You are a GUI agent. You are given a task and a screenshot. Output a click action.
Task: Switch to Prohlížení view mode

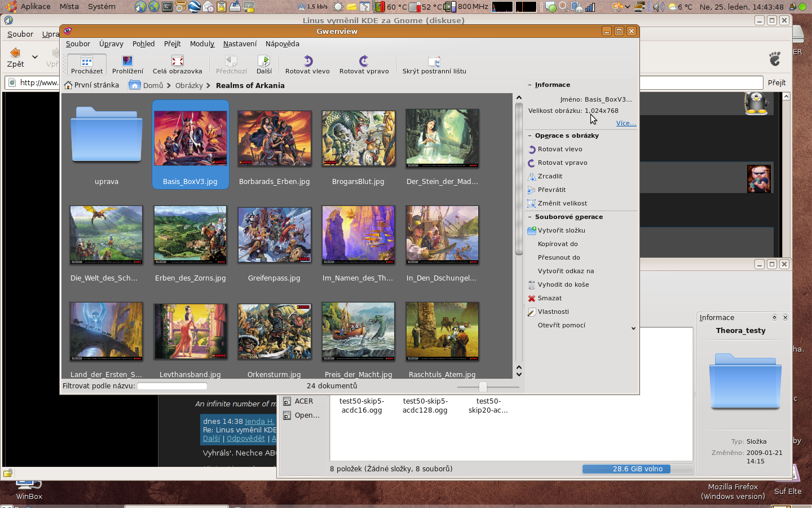pyautogui.click(x=127, y=64)
